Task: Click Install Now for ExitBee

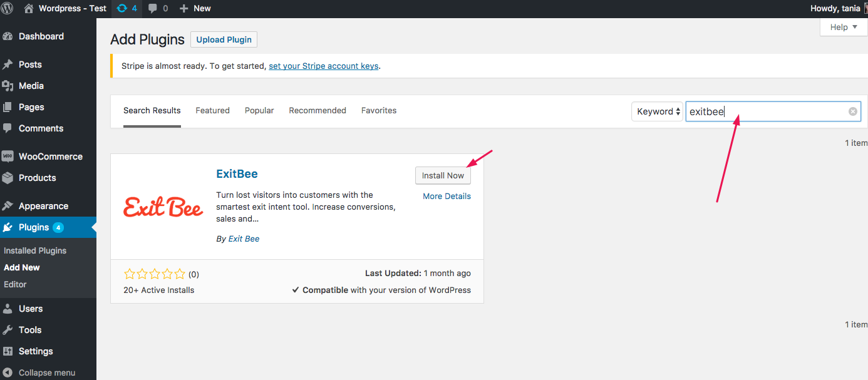Action: [x=443, y=175]
